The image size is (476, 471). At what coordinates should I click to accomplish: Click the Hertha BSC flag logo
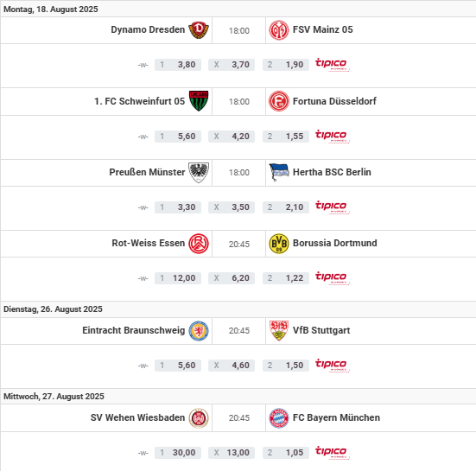279,172
